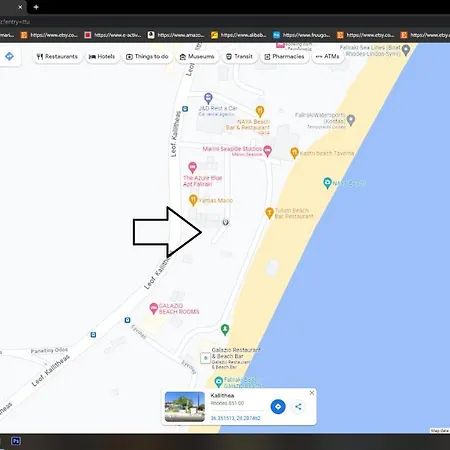Select the Hotels category chip
This screenshot has height=450, width=450.
[102, 57]
